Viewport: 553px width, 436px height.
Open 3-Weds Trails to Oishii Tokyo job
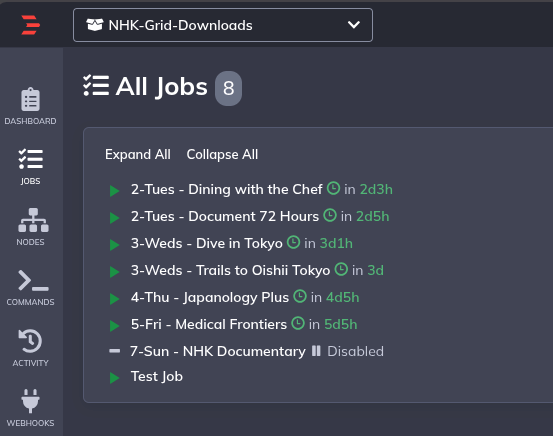pos(230,270)
